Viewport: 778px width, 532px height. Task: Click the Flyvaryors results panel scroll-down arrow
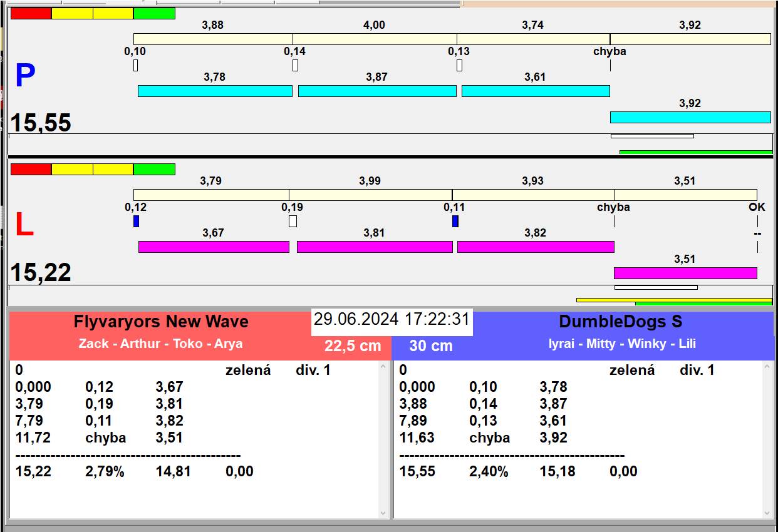[383, 513]
